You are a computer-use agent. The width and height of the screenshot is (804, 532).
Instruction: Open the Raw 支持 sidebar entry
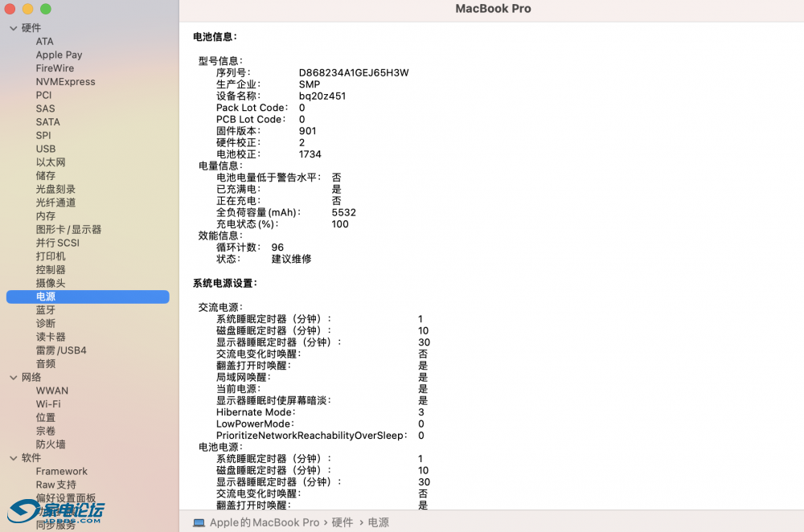click(56, 485)
